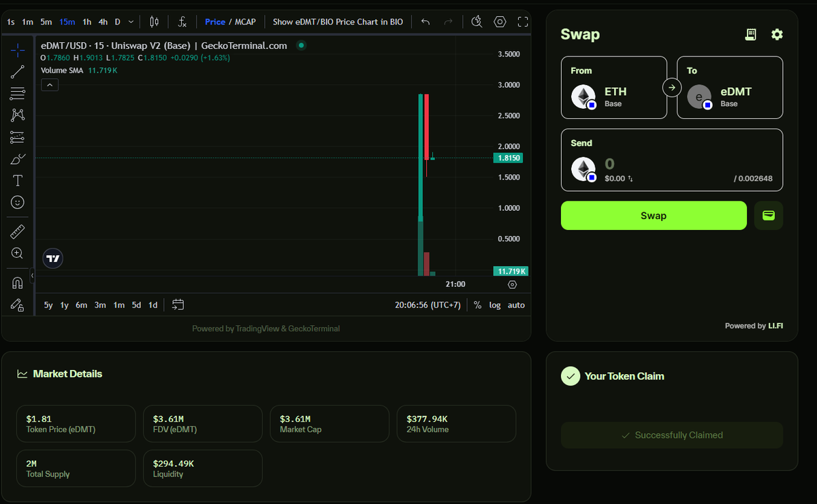
Task: Click the $294.49K Liquidity card
Action: tap(202, 468)
